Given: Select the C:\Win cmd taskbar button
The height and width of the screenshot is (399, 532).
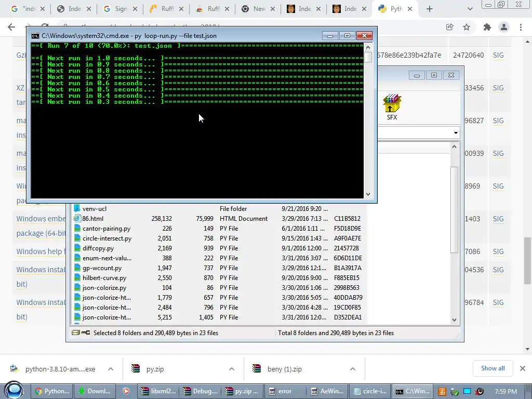Looking at the screenshot, I should point(413,391).
